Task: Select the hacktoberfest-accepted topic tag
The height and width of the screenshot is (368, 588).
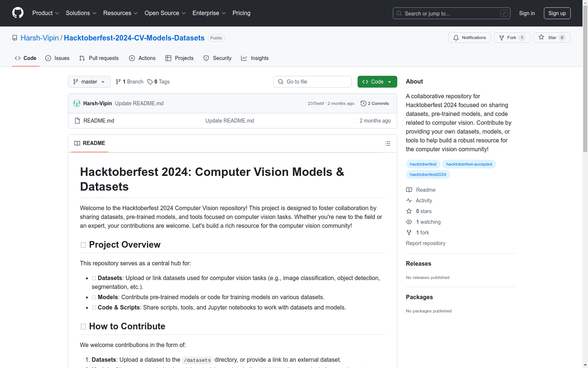Action: pos(469,164)
